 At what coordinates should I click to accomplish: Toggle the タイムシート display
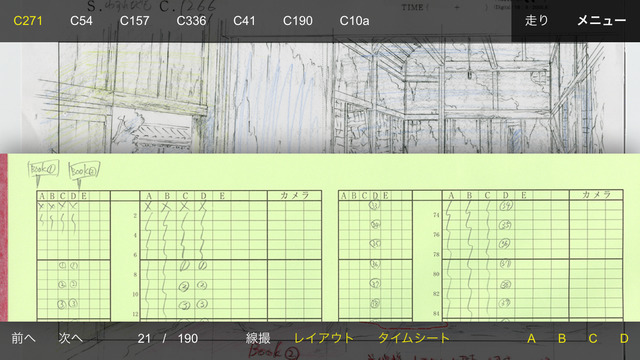[413, 338]
